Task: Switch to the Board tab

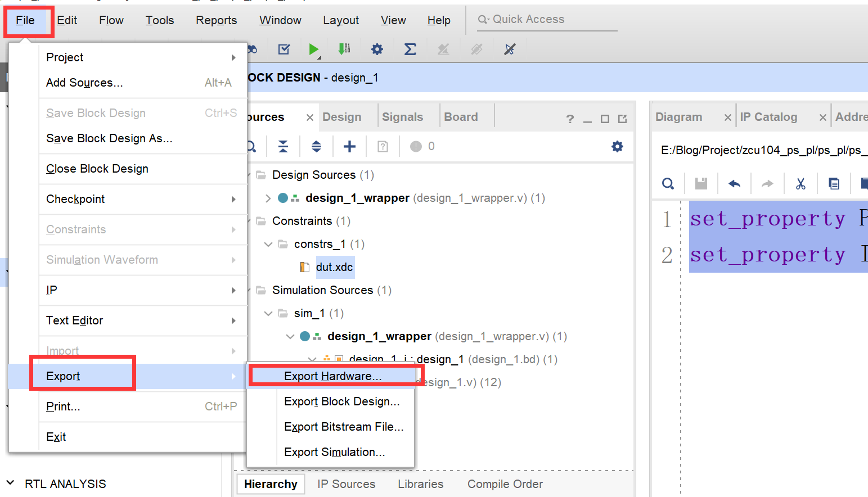Action: pyautogui.click(x=461, y=117)
